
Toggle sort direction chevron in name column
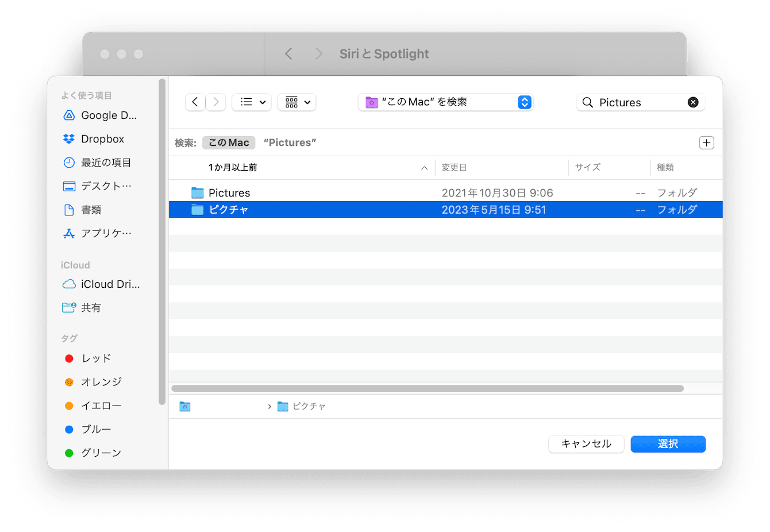pos(424,168)
